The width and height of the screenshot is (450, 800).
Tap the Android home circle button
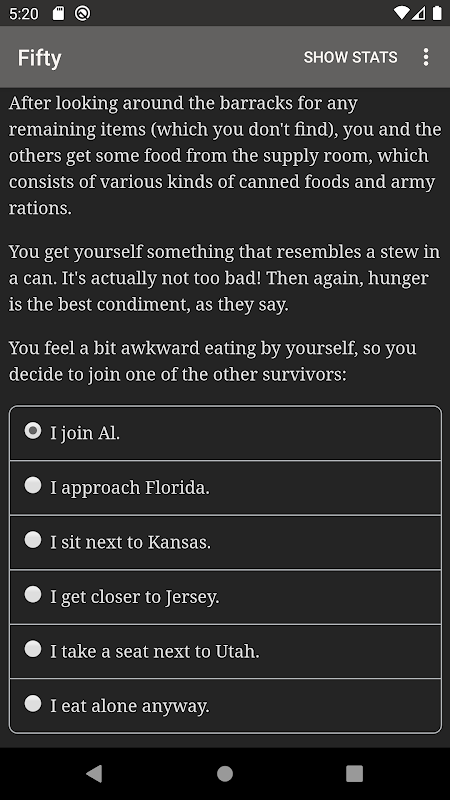click(225, 773)
